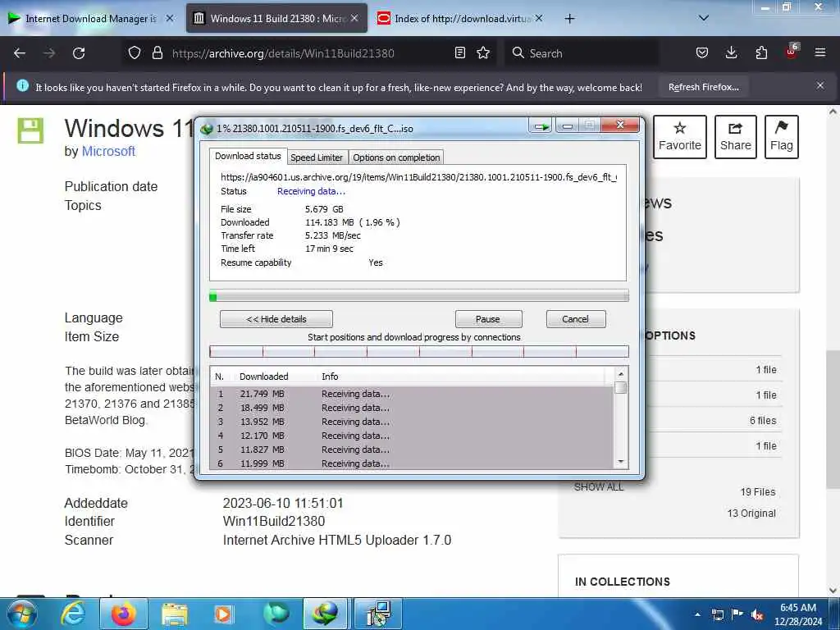Click the 13 Original link

pos(751,514)
